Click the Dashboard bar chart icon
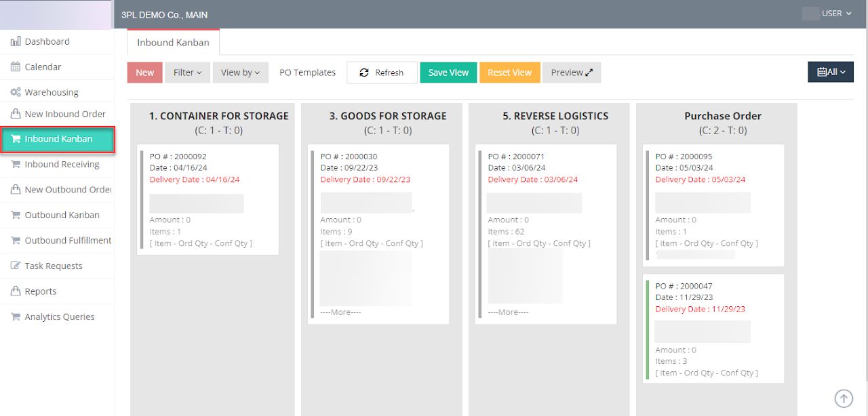This screenshot has width=868, height=416. [x=16, y=42]
